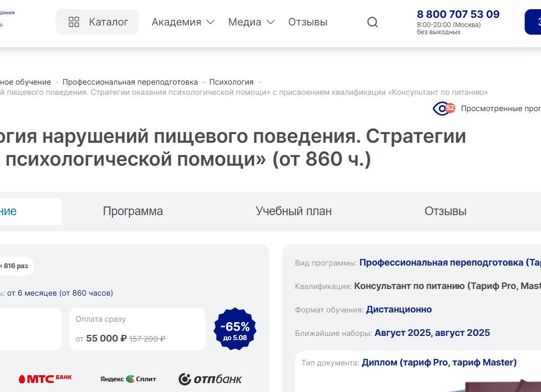Open the Медиа menu item
Screen dimensions: 541x392
244,22
